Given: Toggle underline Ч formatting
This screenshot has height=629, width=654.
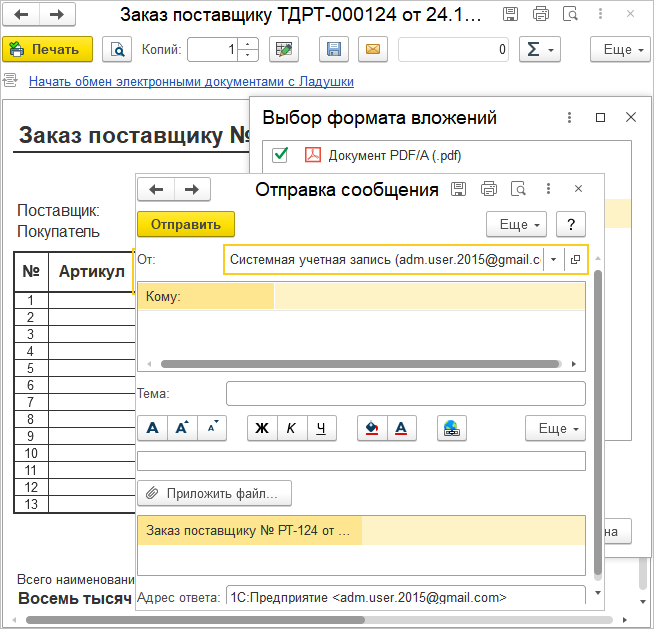Looking at the screenshot, I should (x=321, y=428).
